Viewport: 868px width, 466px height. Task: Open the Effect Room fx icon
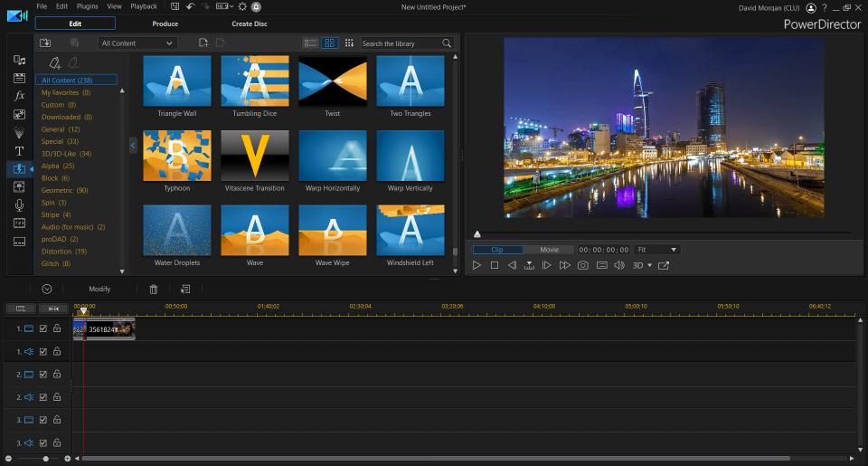[x=19, y=96]
